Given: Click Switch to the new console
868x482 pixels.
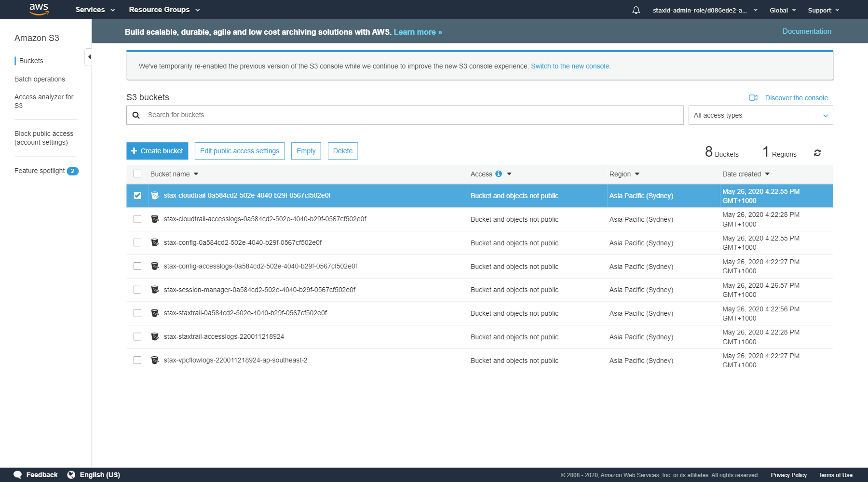Looking at the screenshot, I should pos(570,66).
